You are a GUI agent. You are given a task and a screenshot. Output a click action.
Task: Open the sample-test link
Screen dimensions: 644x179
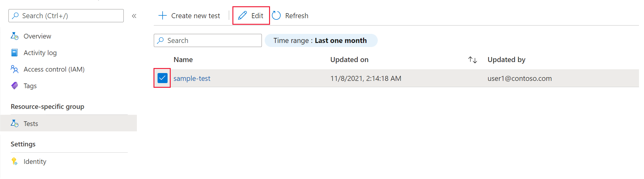tap(192, 78)
